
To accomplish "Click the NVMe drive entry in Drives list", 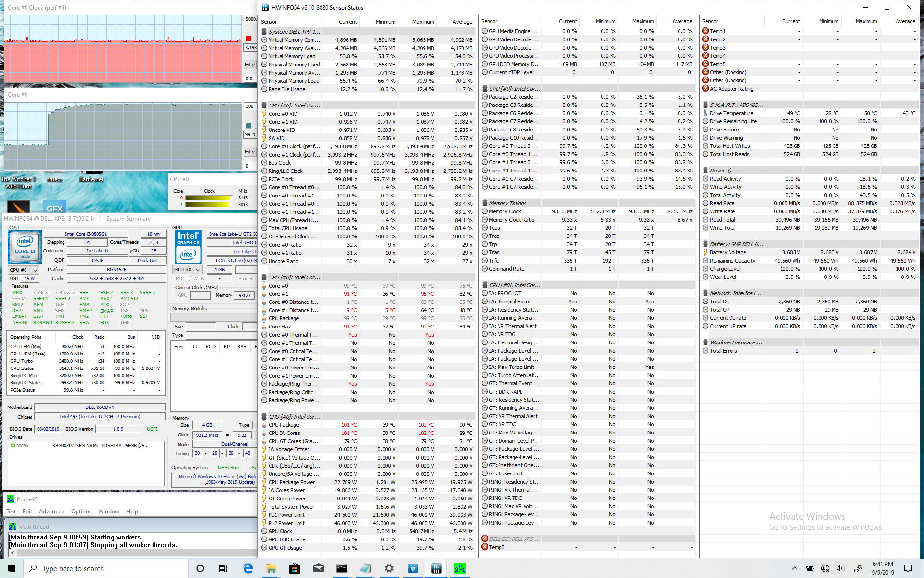I will pyautogui.click(x=86, y=446).
